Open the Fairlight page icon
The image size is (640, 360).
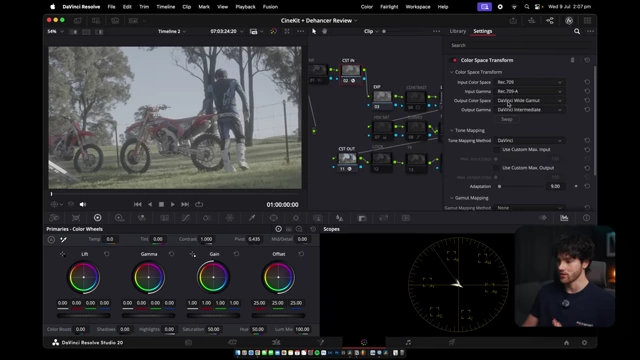408,342
